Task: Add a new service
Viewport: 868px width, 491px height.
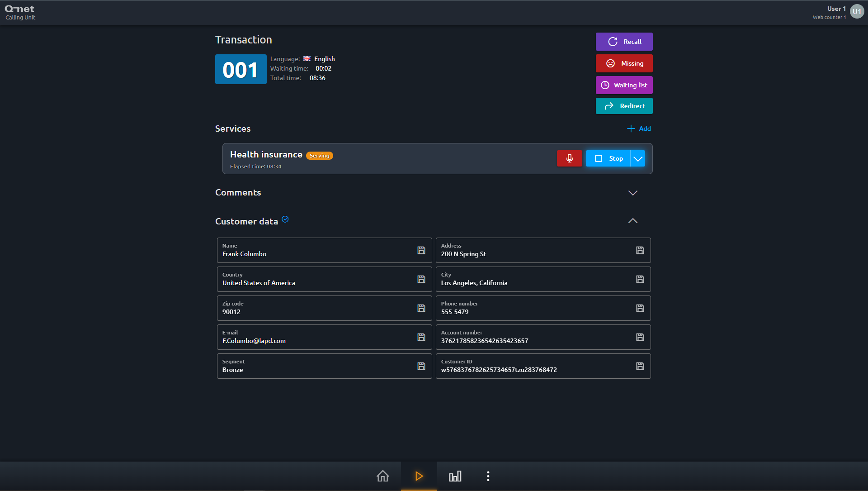Action: click(639, 129)
